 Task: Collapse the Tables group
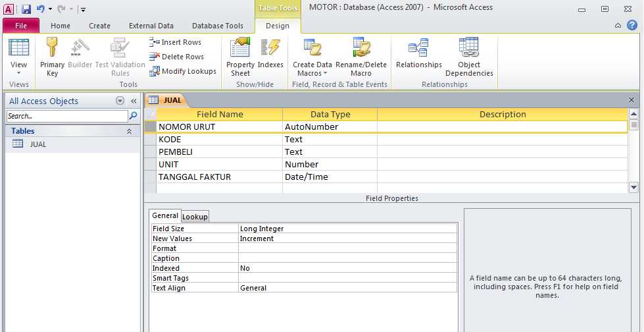pyautogui.click(x=129, y=131)
